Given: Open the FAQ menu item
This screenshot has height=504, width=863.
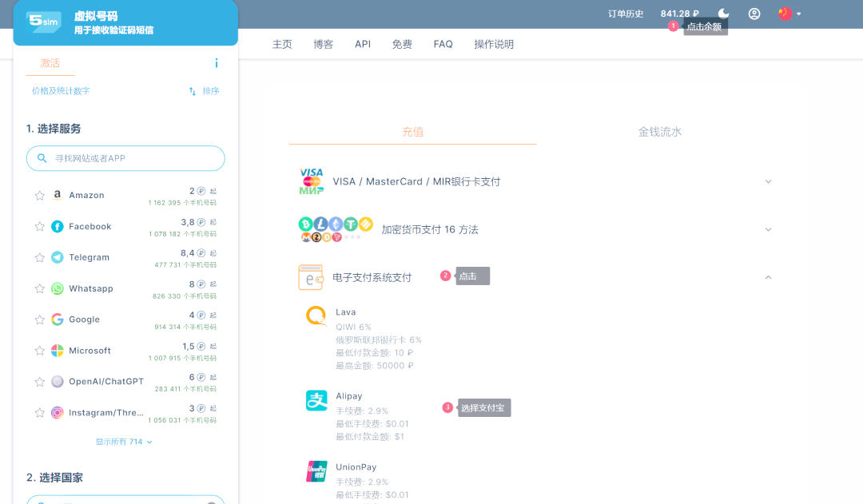Looking at the screenshot, I should pyautogui.click(x=443, y=44).
